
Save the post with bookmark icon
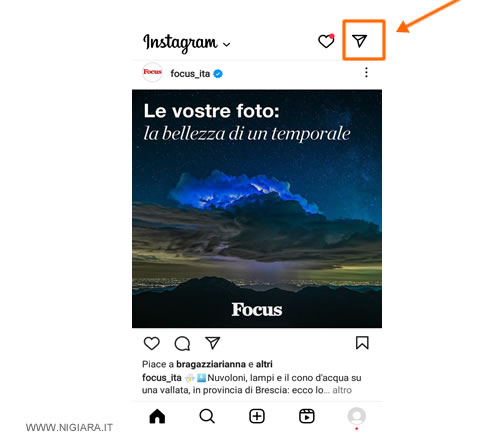(x=362, y=343)
